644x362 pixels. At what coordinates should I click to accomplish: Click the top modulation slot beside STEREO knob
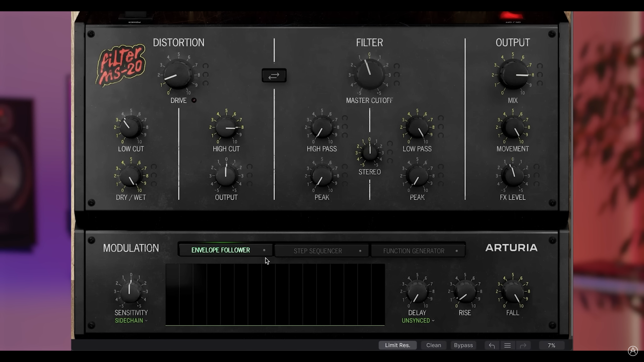point(390,144)
